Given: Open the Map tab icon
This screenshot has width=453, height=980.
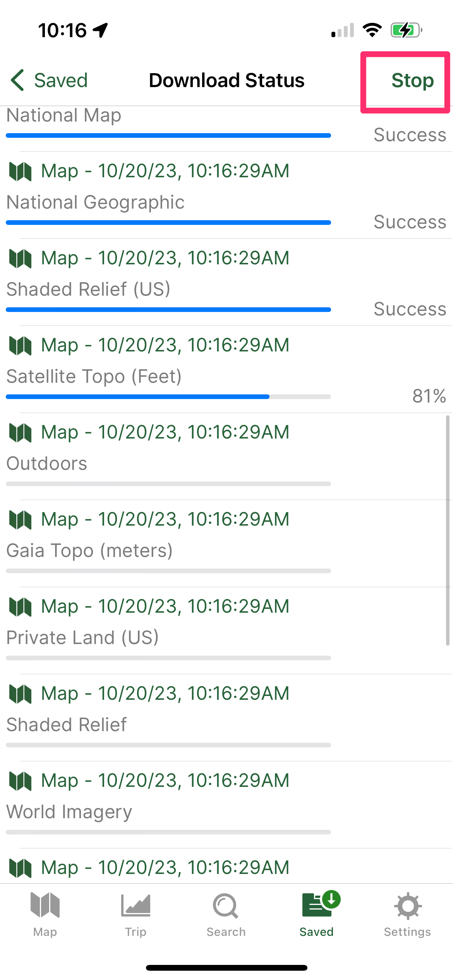Looking at the screenshot, I should point(45,906).
